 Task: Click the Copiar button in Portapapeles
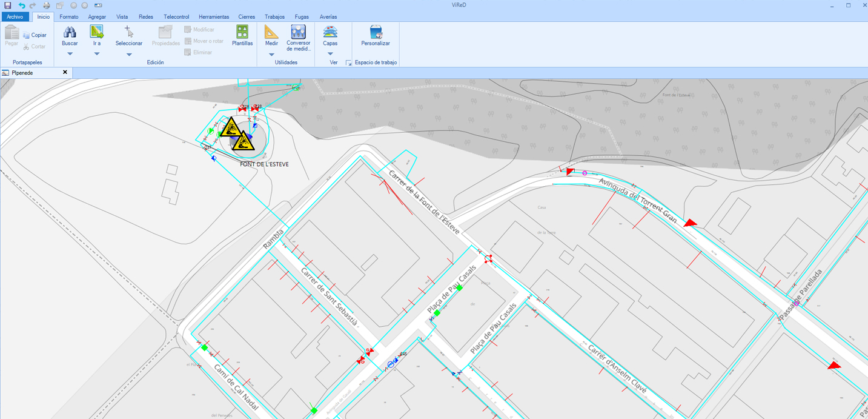(x=35, y=35)
